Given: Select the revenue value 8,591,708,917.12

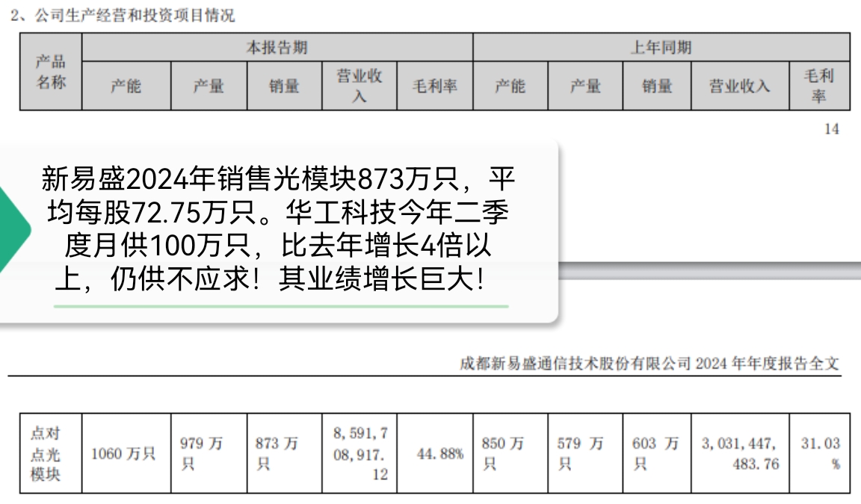Looking at the screenshot, I should 360,453.
